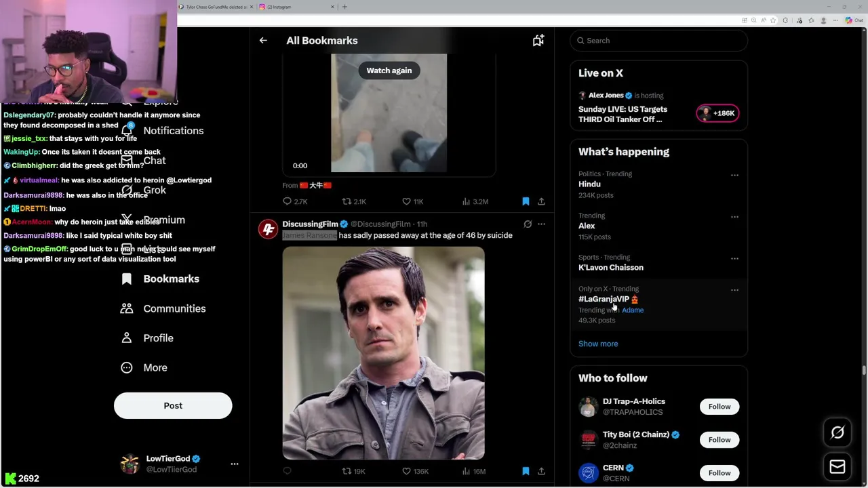Open the James Ransone portrait image
The height and width of the screenshot is (488, 868).
[384, 353]
